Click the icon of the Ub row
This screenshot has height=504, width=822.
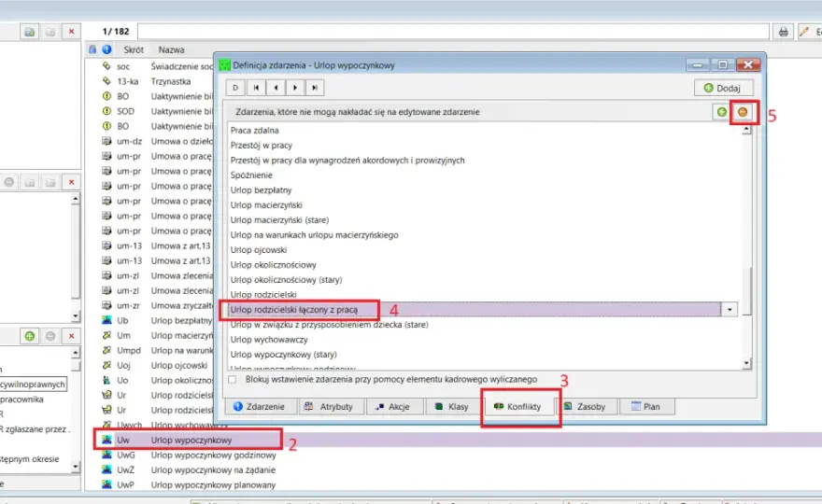106,320
